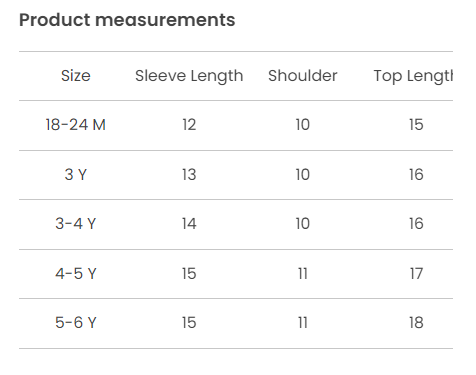Click sleeve length value 14
Image resolution: width=476 pixels, height=375 pixels.
(x=189, y=224)
